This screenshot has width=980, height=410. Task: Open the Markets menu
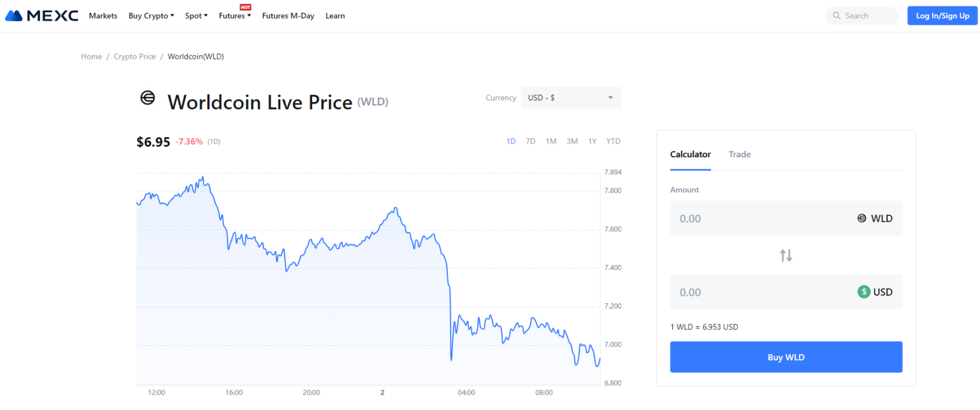point(103,15)
